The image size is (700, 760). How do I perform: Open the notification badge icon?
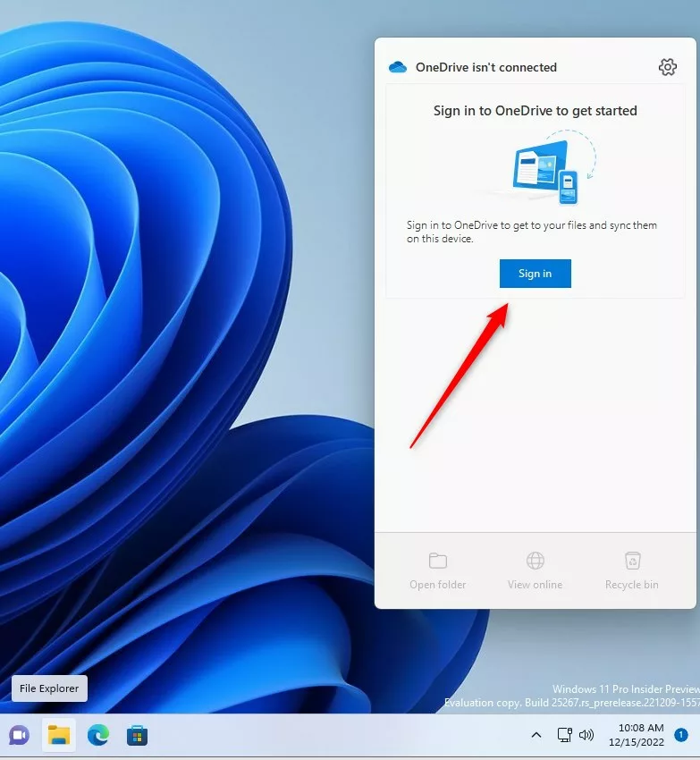coord(680,735)
